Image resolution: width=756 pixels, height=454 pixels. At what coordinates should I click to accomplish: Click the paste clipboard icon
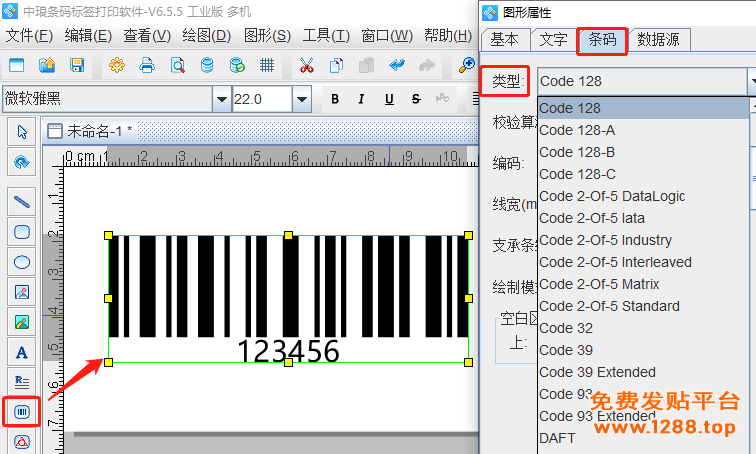coord(366,65)
